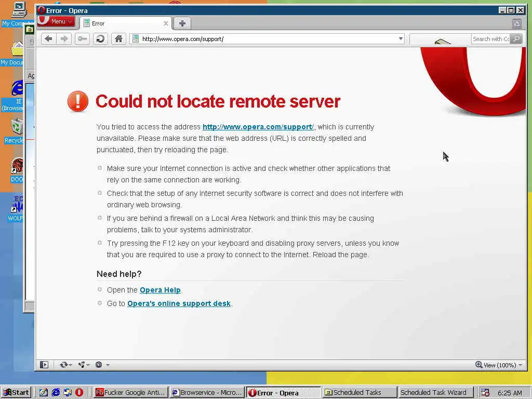Image resolution: width=532 pixels, height=399 pixels.
Task: Expand the Opera Turbo dropdown arrow
Action: (108, 365)
